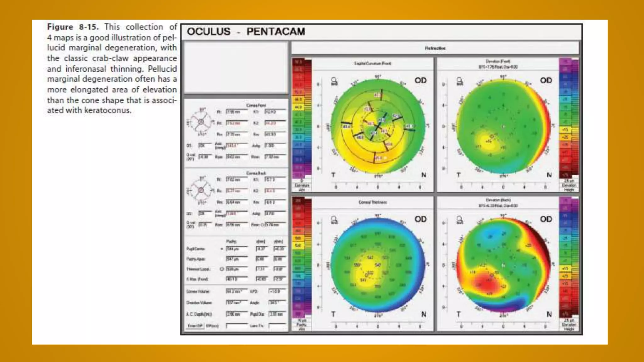
Task: Click the zoom magnifier on Elevation Front map
Action: point(459,81)
